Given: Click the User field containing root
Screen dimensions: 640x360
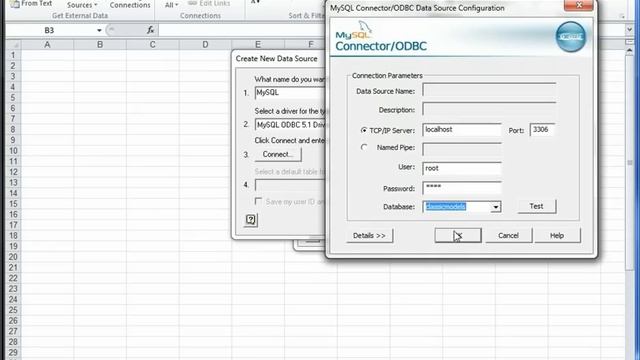Looking at the screenshot, I should pos(462,168).
